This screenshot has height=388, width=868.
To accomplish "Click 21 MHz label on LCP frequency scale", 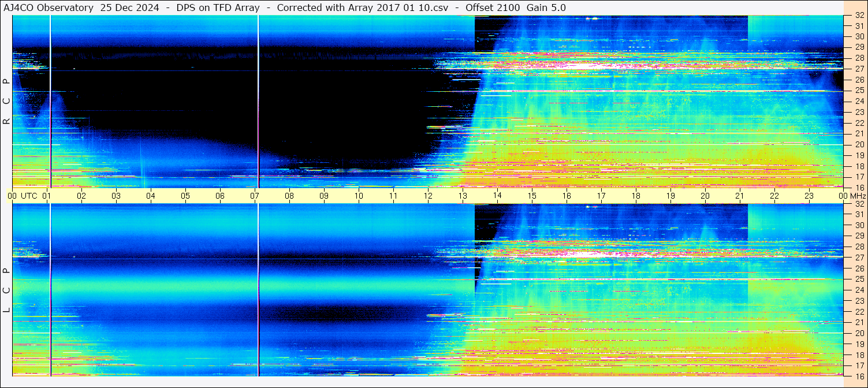I will point(859,322).
